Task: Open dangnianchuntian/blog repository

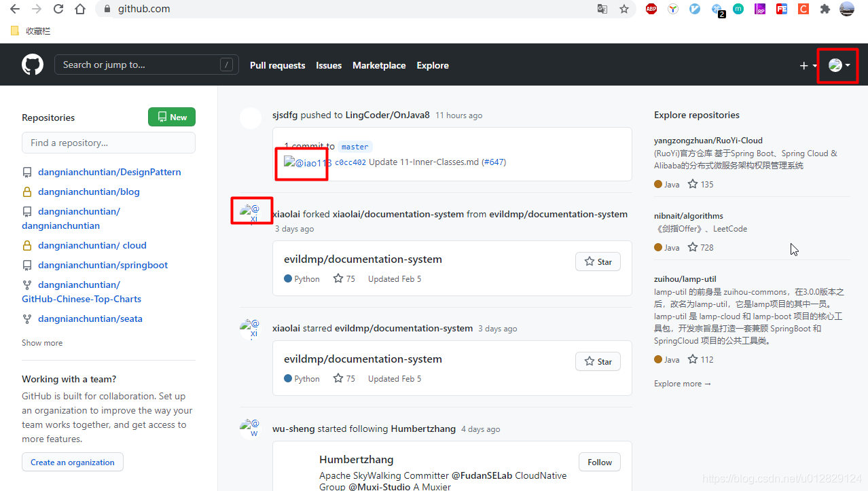Action: 89,192
